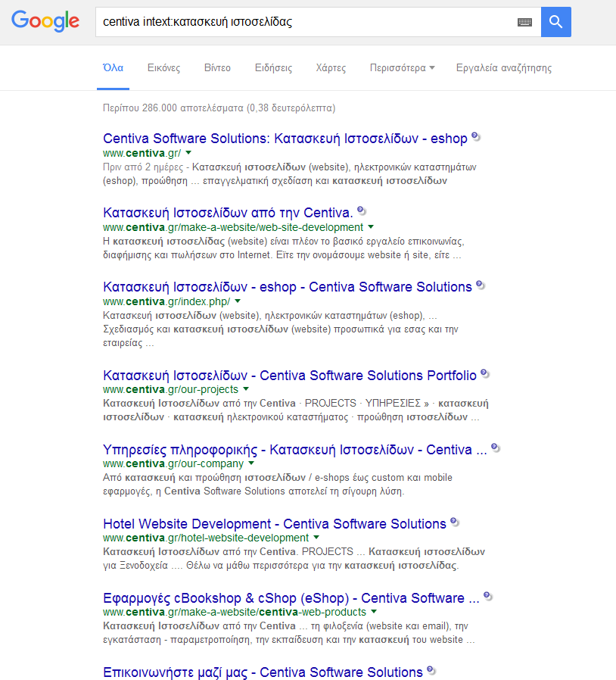Expand arrow next to hotel-website-development URL

click(x=316, y=538)
